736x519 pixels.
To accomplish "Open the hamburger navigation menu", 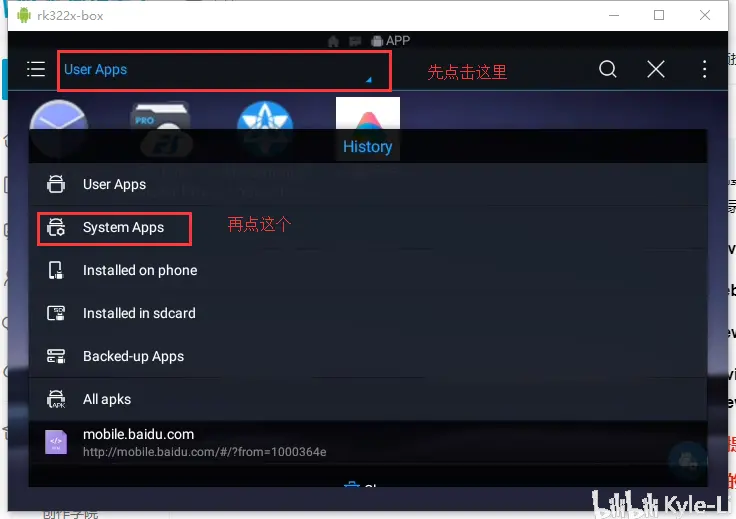I will tap(36, 69).
